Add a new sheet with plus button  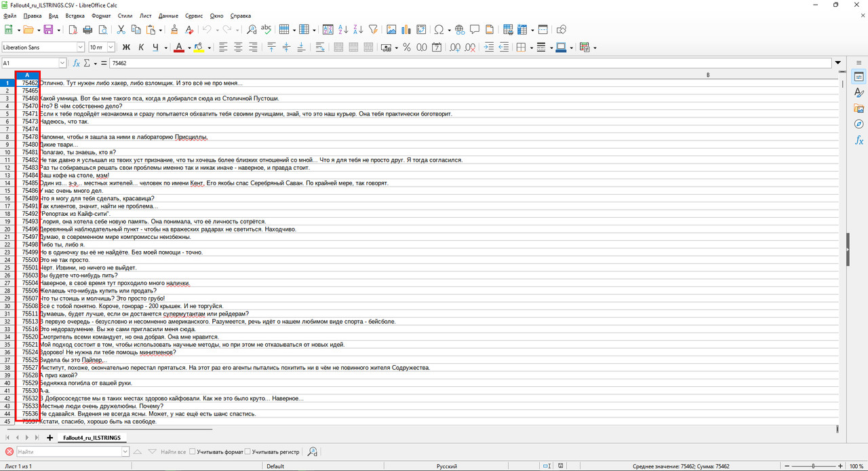[50, 438]
